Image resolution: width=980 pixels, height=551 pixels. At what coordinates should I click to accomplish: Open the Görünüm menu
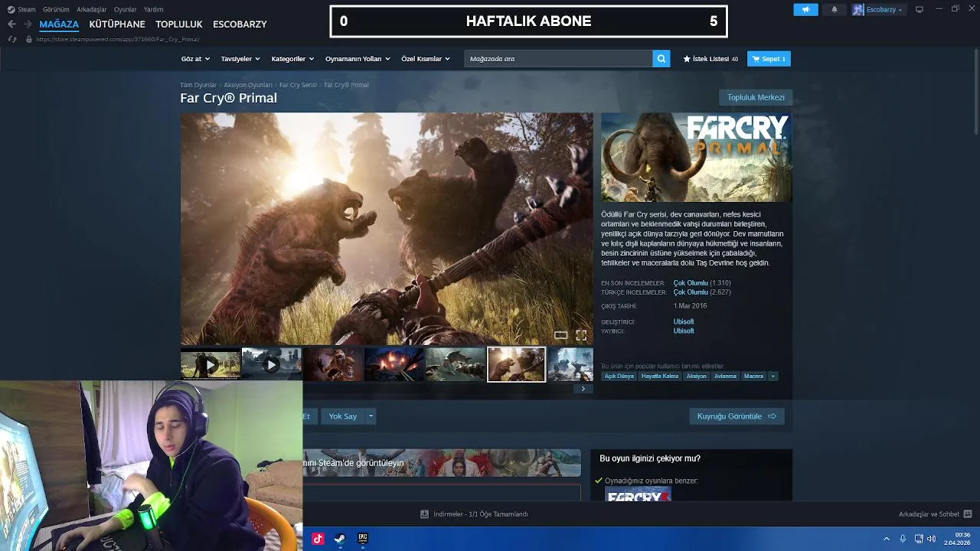56,9
